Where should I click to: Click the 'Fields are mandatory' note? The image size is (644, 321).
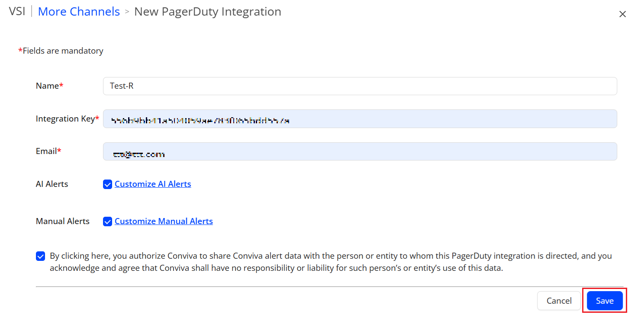point(61,51)
